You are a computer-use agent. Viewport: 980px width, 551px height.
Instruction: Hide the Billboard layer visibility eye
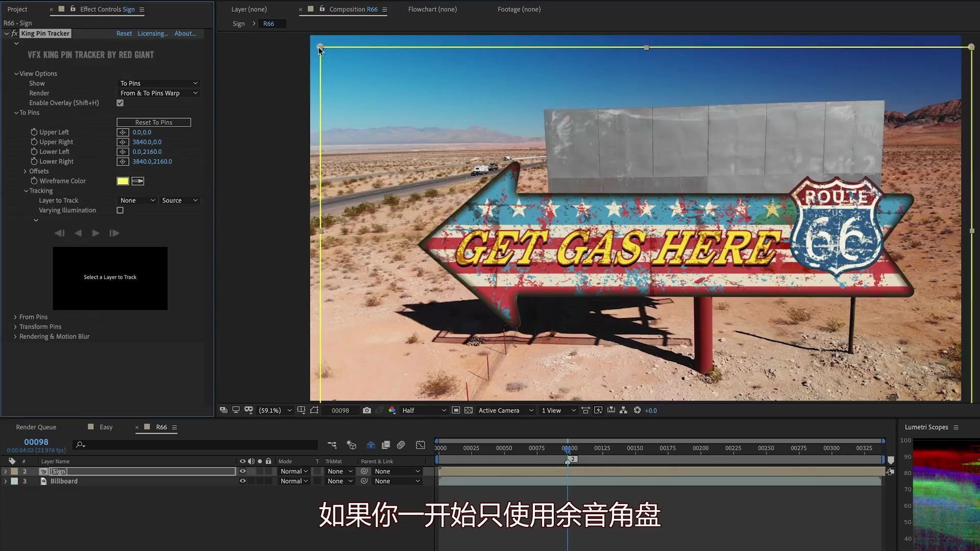tap(242, 481)
